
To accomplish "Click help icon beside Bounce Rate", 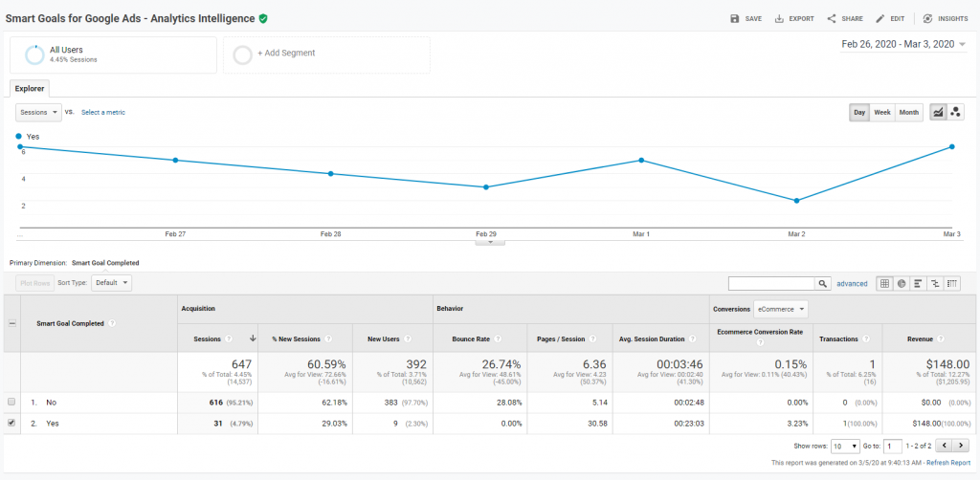I will pyautogui.click(x=498, y=338).
